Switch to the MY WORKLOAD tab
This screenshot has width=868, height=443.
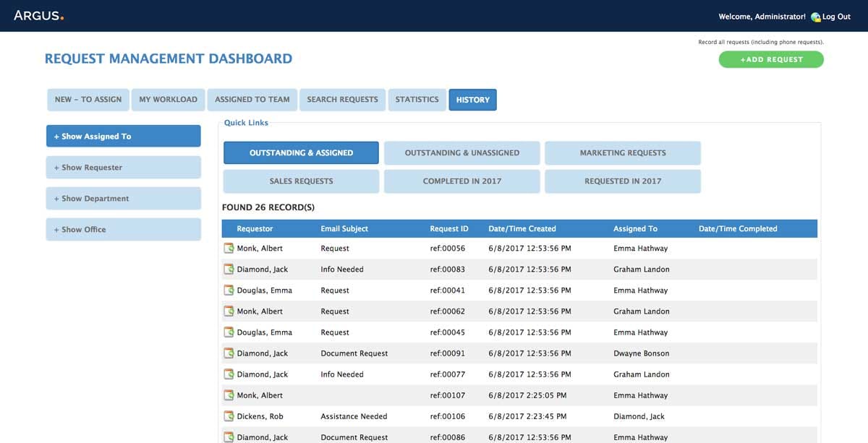click(168, 100)
